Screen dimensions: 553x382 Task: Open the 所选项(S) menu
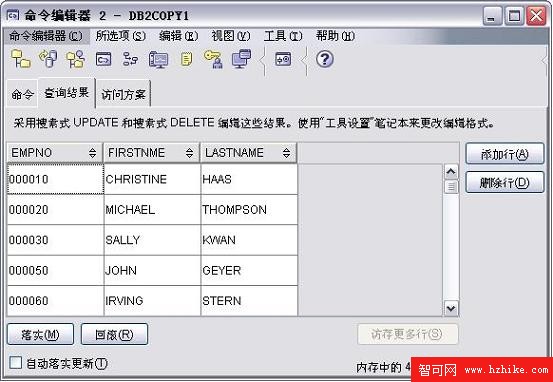pyautogui.click(x=121, y=36)
